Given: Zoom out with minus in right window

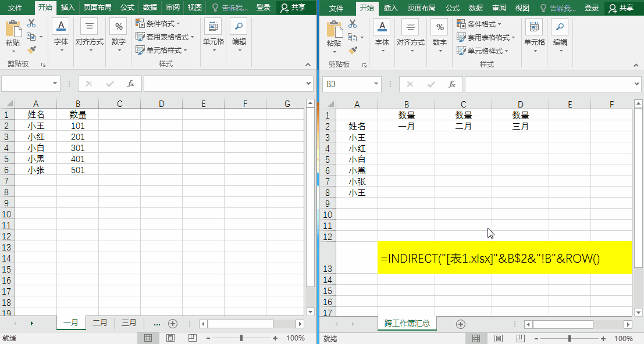Looking at the screenshot, I should click(536, 338).
